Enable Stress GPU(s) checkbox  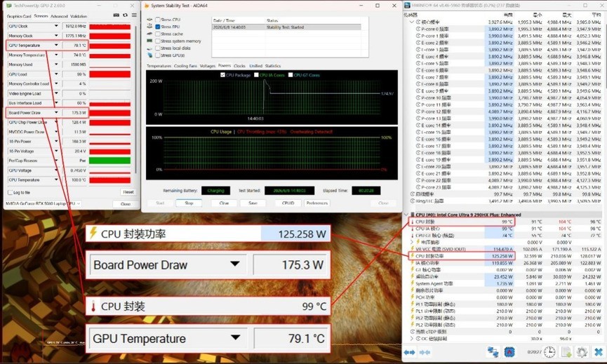158,55
